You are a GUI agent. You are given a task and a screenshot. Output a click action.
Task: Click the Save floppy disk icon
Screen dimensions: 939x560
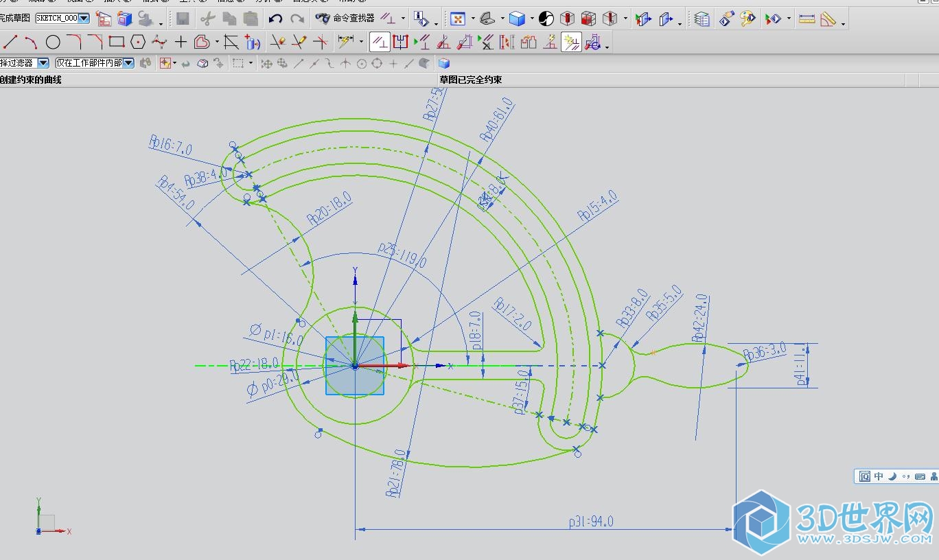pos(183,19)
